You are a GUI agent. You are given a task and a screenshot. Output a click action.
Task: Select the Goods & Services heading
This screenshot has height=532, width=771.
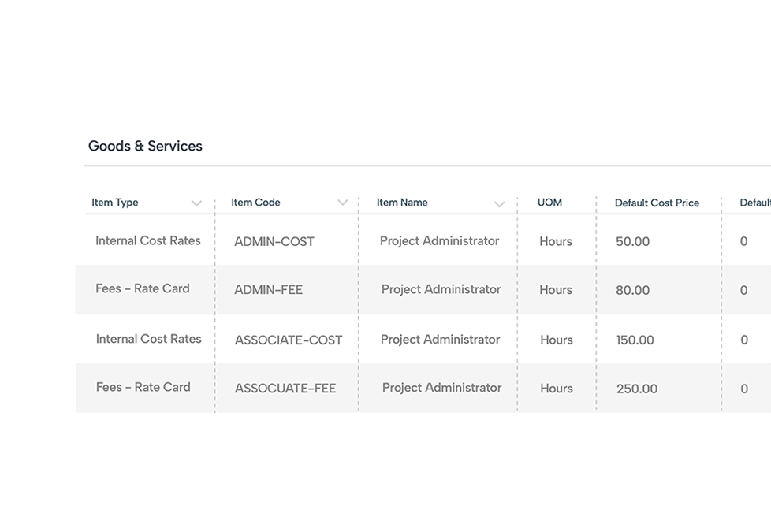click(x=145, y=146)
